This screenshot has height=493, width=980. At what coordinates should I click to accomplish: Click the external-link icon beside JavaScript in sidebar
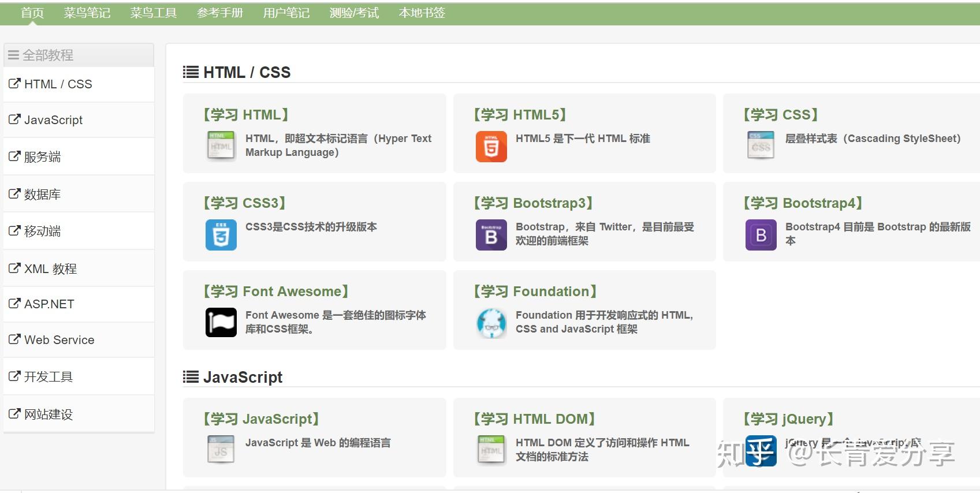click(x=14, y=119)
